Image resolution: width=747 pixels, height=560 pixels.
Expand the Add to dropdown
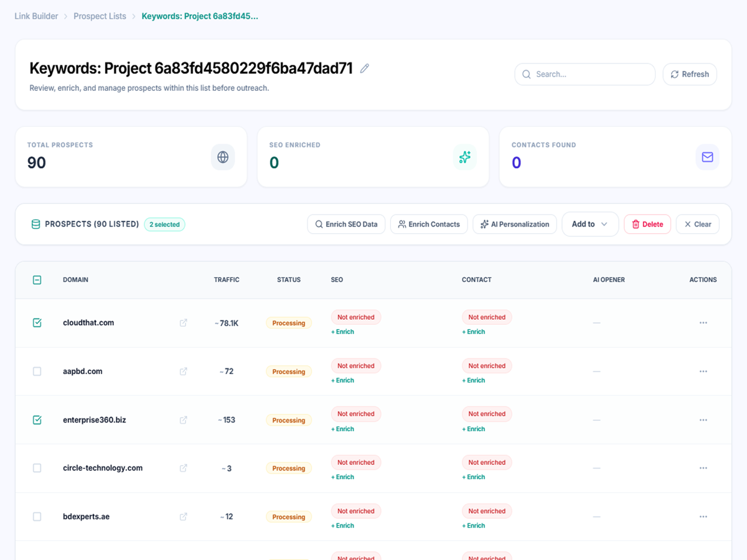pos(590,224)
